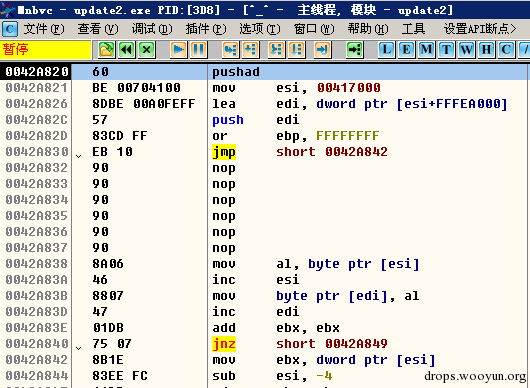Select the address 0042A83E
This screenshot has height=388, width=530.
(37, 328)
